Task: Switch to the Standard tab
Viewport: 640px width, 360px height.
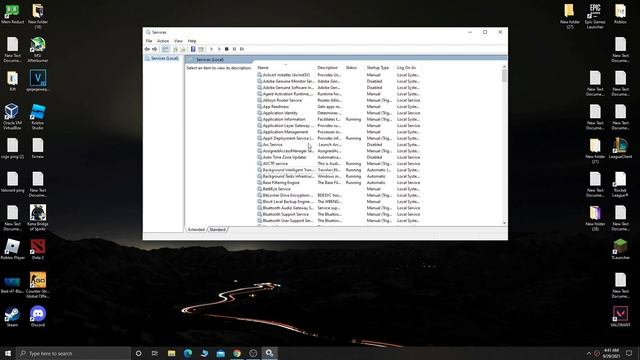Action: tap(218, 229)
